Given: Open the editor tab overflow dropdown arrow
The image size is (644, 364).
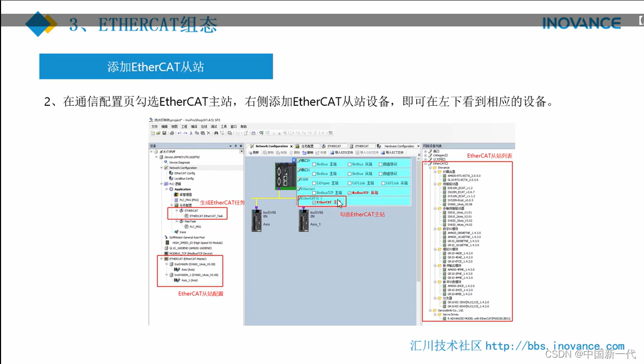Looking at the screenshot, I should (x=418, y=146).
